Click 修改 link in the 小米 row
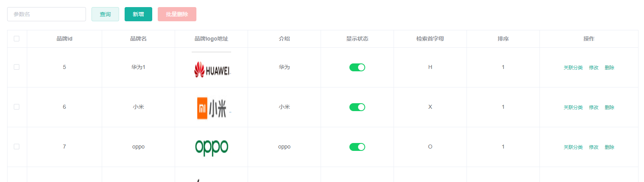This screenshot has width=644, height=182. pyautogui.click(x=594, y=108)
